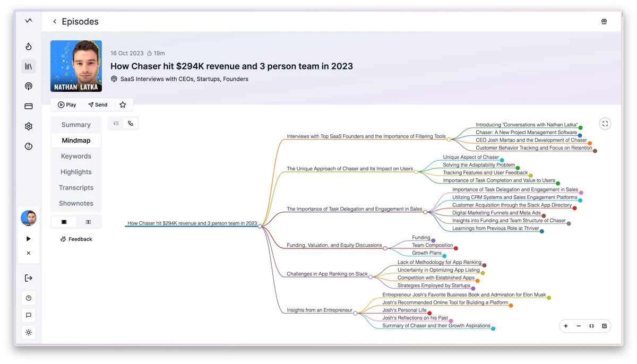Toggle light mode with the sun icon
This screenshot has width=637, height=364.
click(x=29, y=333)
